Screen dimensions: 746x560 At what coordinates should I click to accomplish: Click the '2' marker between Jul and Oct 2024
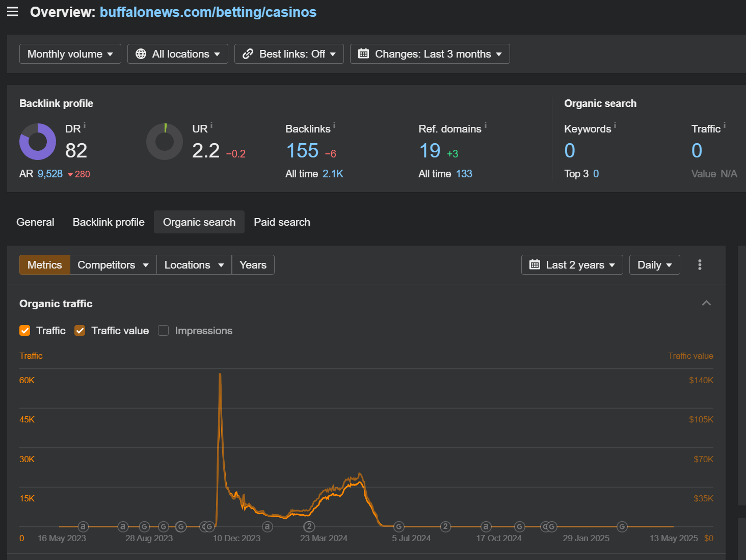point(445,526)
